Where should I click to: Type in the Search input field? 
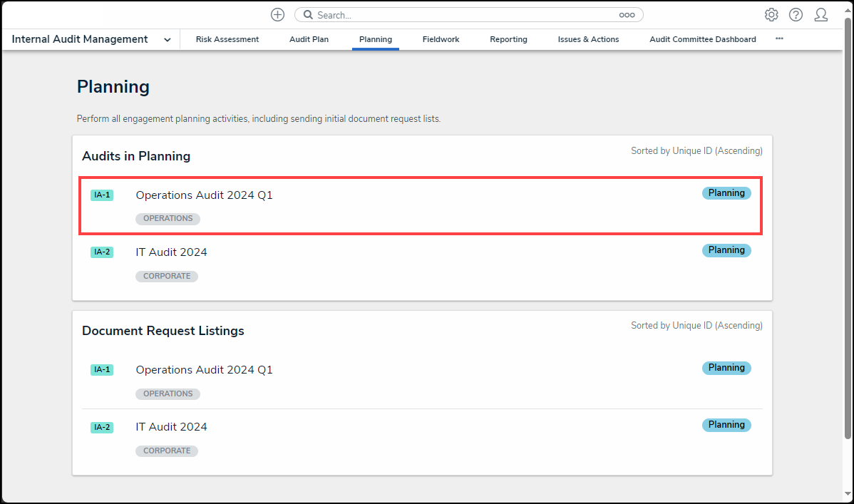click(463, 15)
